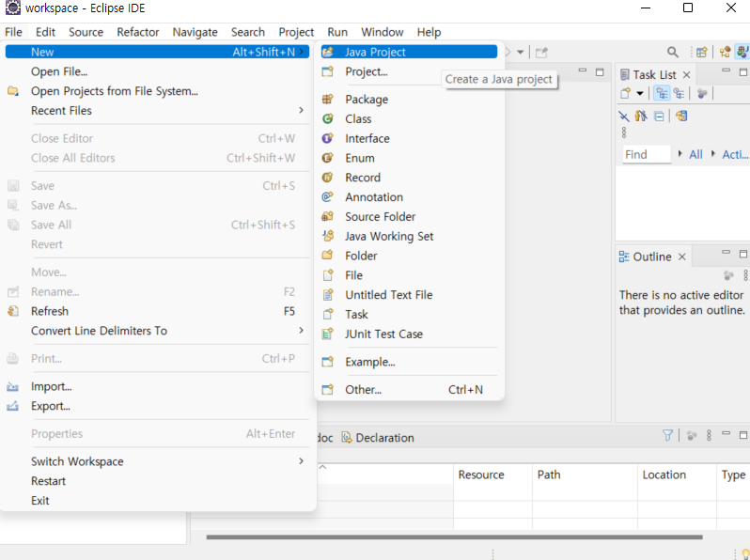Click the Acti... link in Task List
The height and width of the screenshot is (560, 750).
point(735,154)
